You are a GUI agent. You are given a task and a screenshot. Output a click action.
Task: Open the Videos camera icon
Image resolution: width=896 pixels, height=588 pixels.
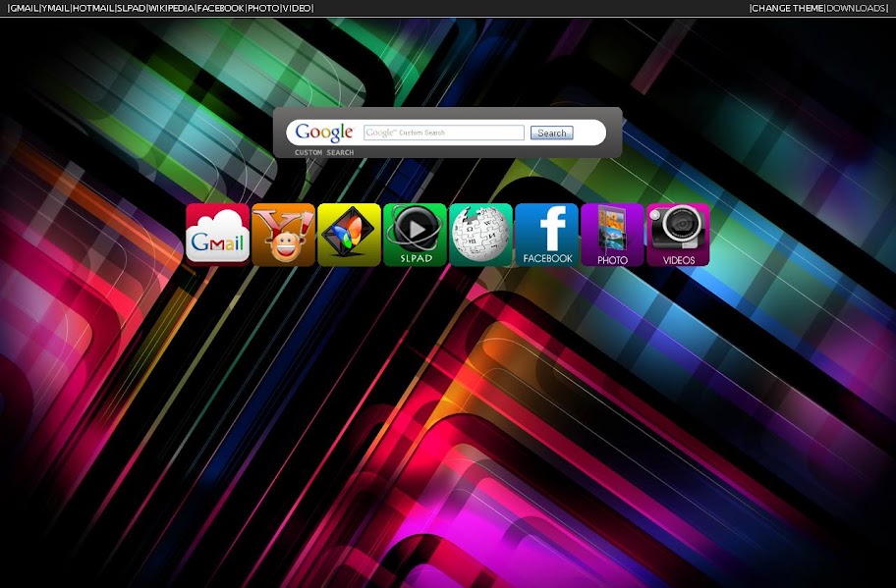(x=678, y=235)
